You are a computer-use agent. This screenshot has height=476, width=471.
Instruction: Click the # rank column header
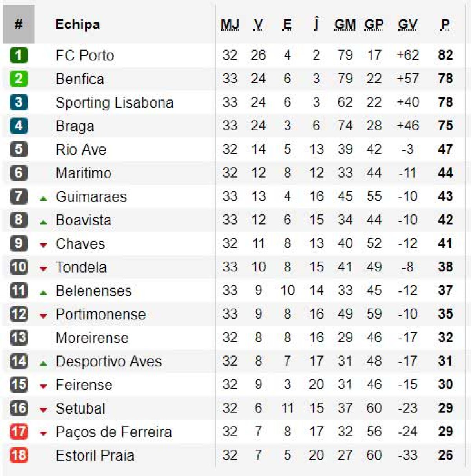18,24
